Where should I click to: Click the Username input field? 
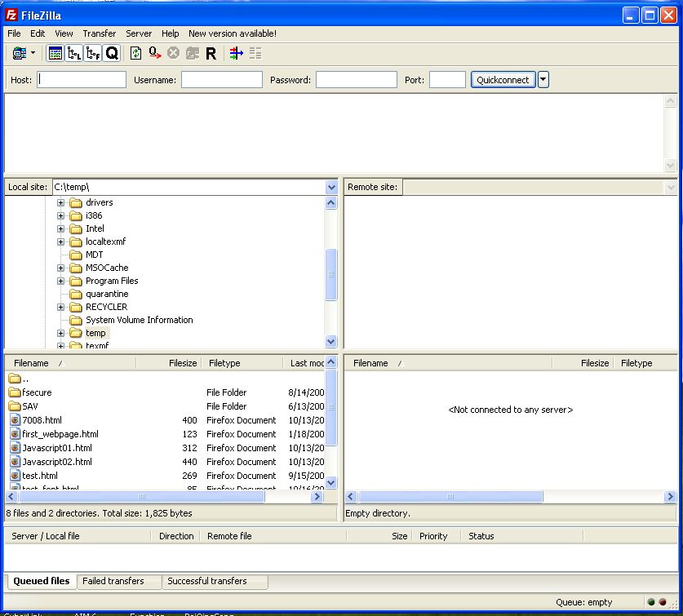click(222, 80)
